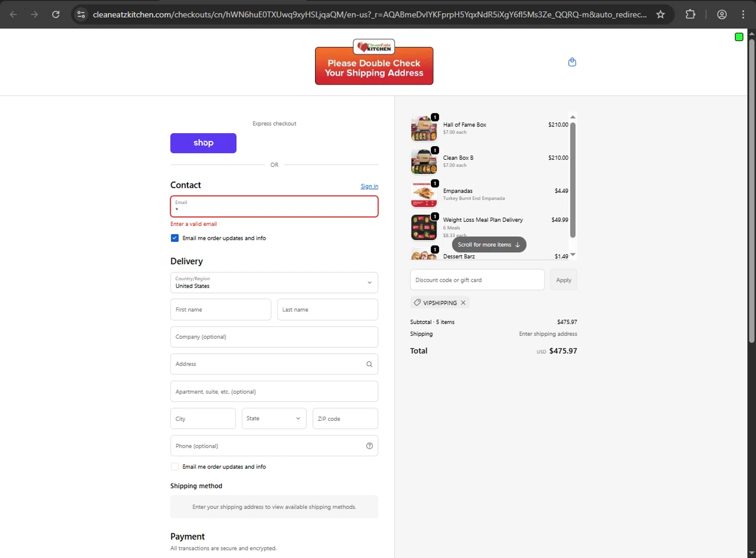Image resolution: width=756 pixels, height=558 pixels.
Task: Focus the Email input field
Action: click(274, 206)
